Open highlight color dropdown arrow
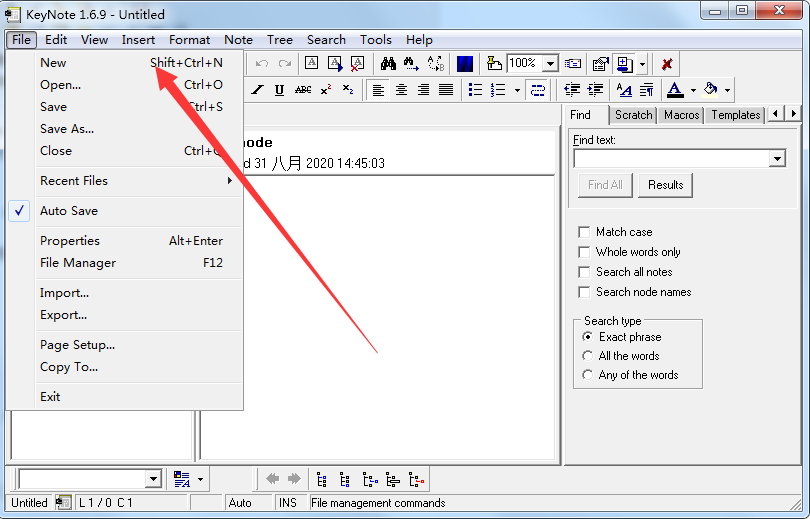This screenshot has width=810, height=519. (x=727, y=90)
